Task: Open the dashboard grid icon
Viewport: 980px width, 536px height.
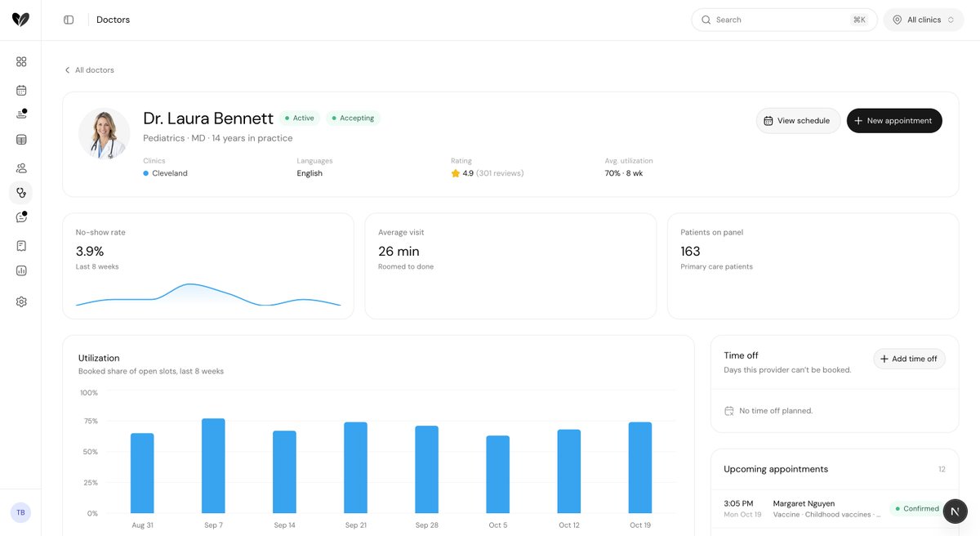Action: pos(21,61)
